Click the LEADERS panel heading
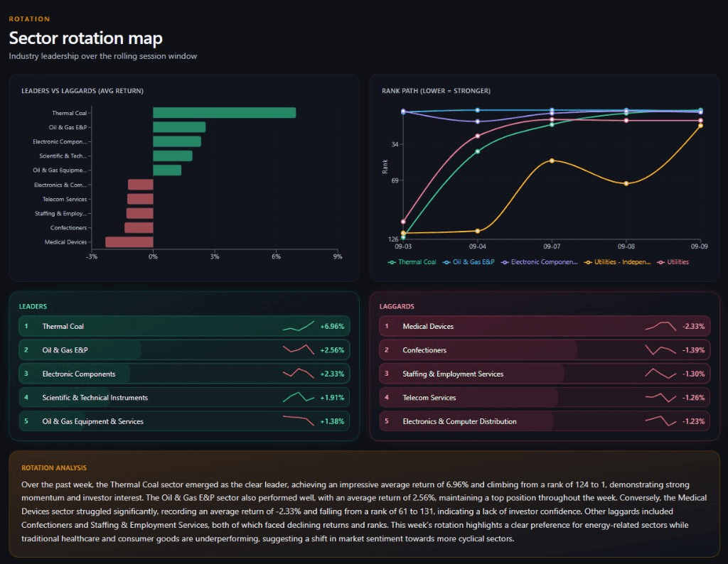Screen dimensions: 728x564 point(33,307)
